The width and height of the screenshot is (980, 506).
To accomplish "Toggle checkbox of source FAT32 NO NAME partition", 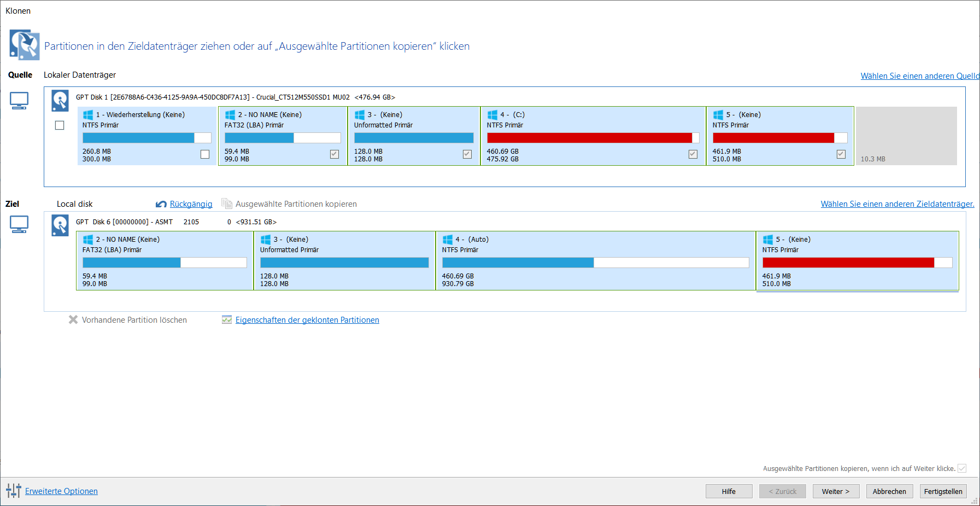I will click(x=335, y=154).
